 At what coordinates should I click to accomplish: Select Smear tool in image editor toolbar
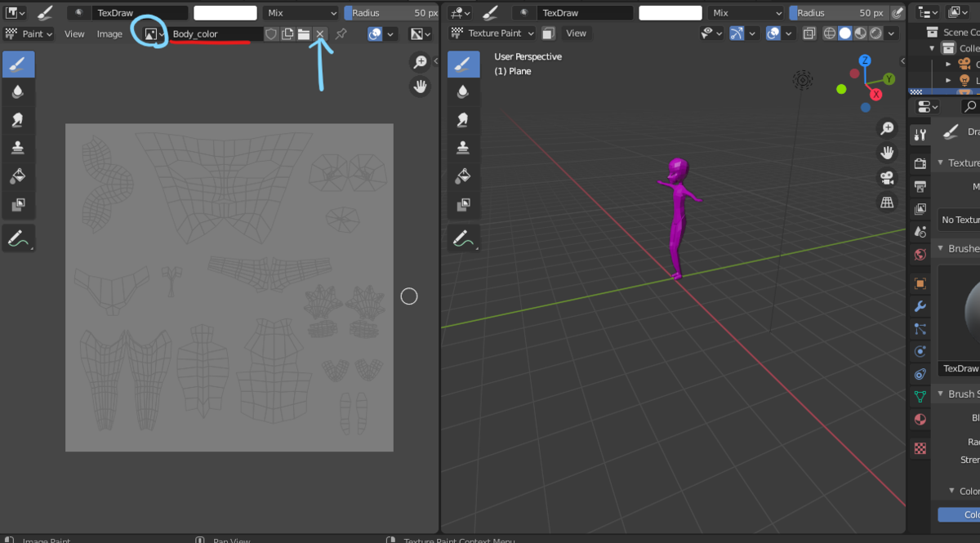[18, 120]
